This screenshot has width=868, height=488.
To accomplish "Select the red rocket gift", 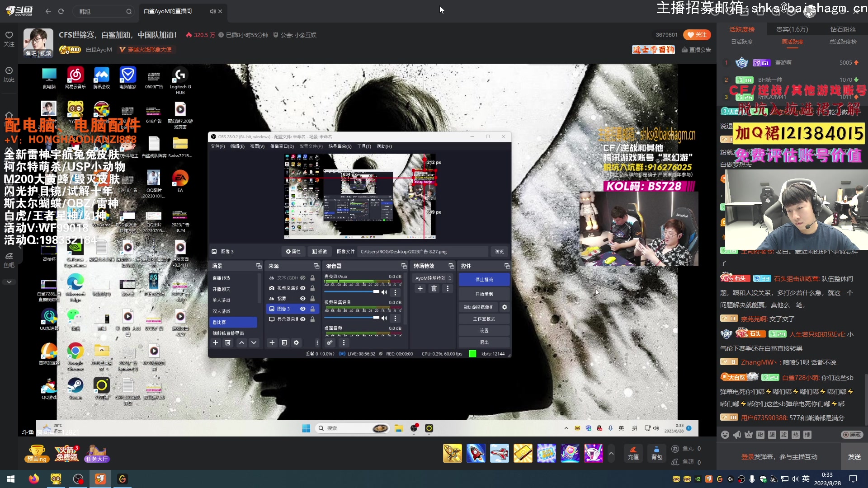I will coord(476,453).
